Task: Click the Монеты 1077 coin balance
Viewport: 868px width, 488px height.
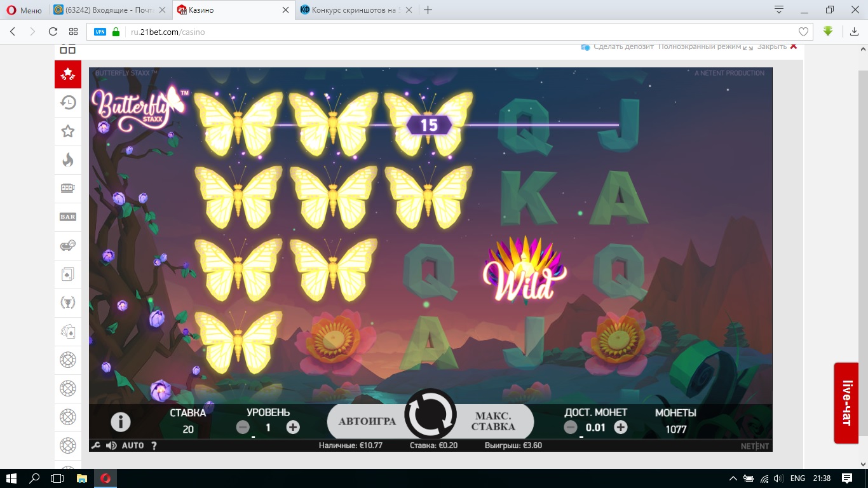Action: click(x=676, y=421)
